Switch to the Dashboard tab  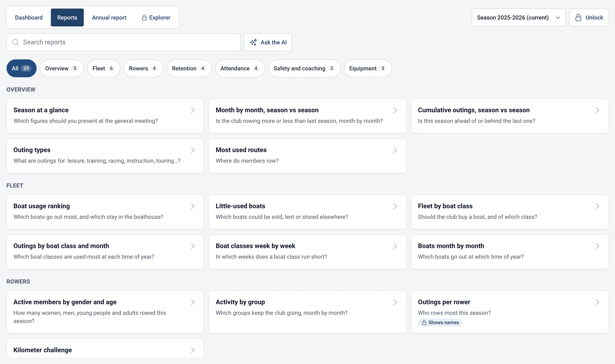[29, 17]
